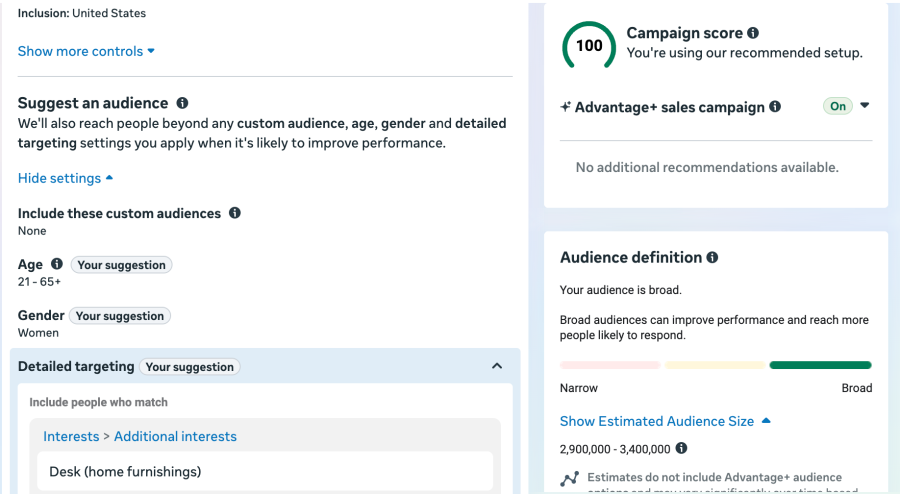Viewport: 900px width, 494px height.
Task: Click the Interests breadcrumb link
Action: 71,436
